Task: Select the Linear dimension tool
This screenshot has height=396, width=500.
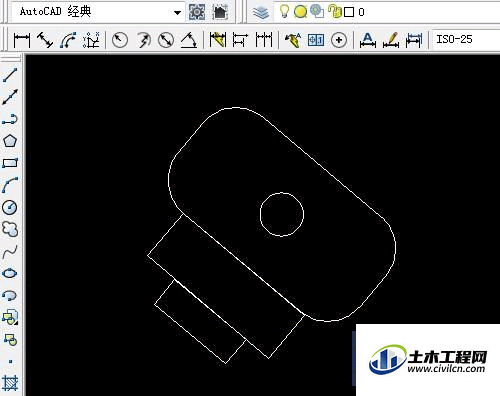Action: click(x=22, y=40)
